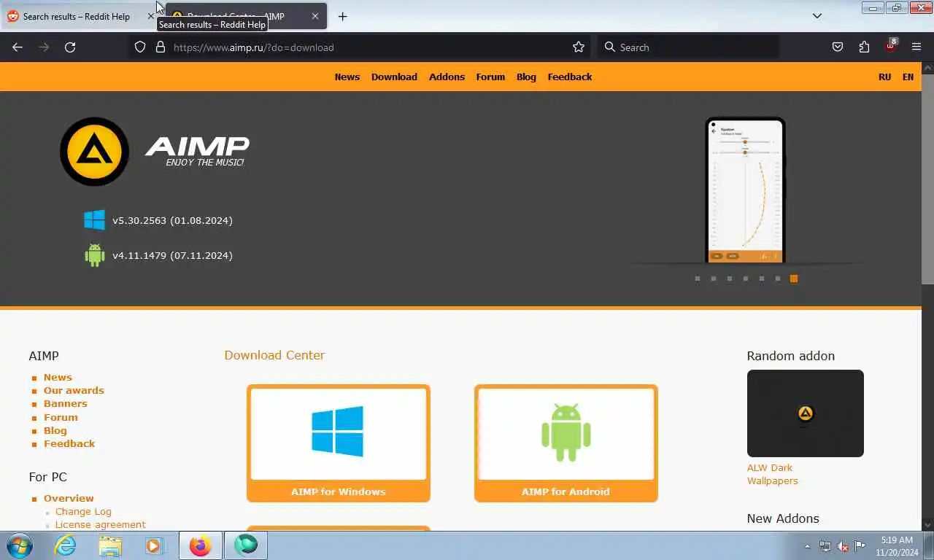Click the AIMP round logo
The image size is (934, 560).
coord(95,152)
